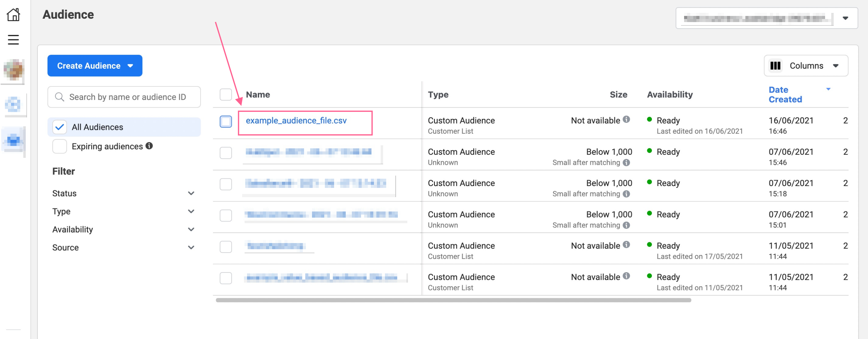Open the hamburger menu icon
This screenshot has width=868, height=339.
tap(13, 40)
